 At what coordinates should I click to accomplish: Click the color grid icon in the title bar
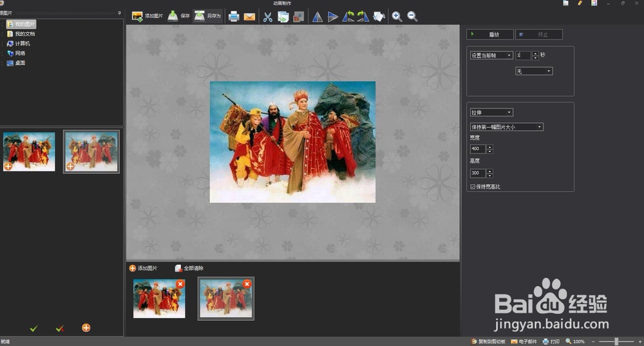pos(594,3)
